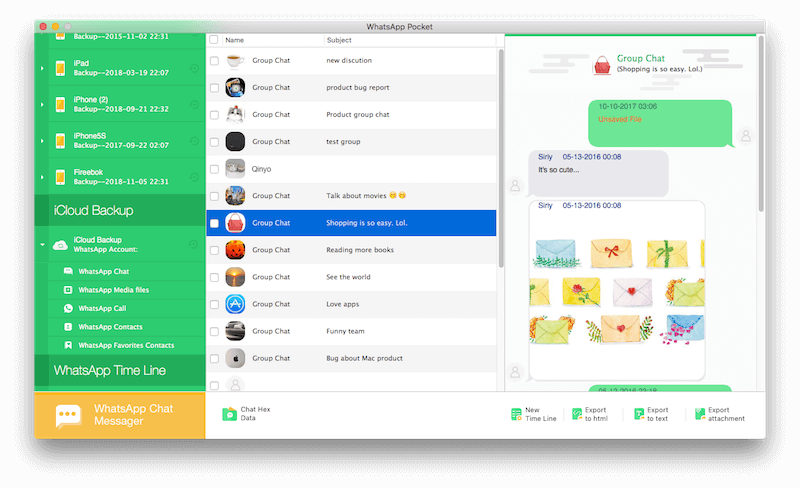Check the box for product bug report
The width and height of the screenshot is (800, 488).
214,88
